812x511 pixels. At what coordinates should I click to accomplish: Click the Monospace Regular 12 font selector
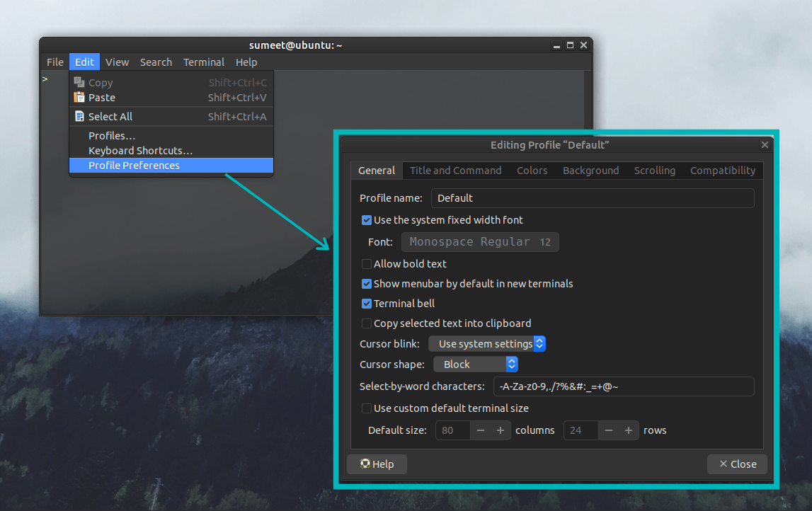point(480,241)
